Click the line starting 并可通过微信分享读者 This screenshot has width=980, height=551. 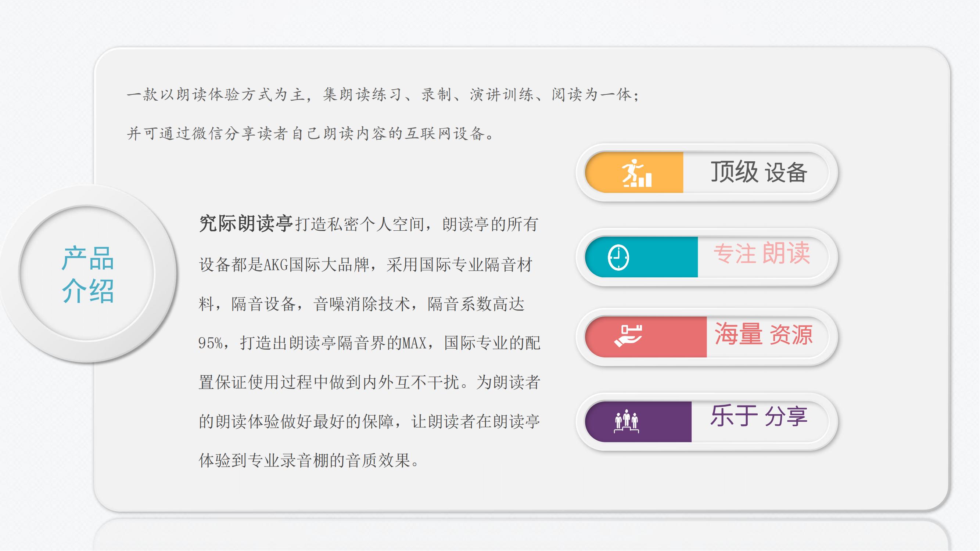[x=310, y=133]
